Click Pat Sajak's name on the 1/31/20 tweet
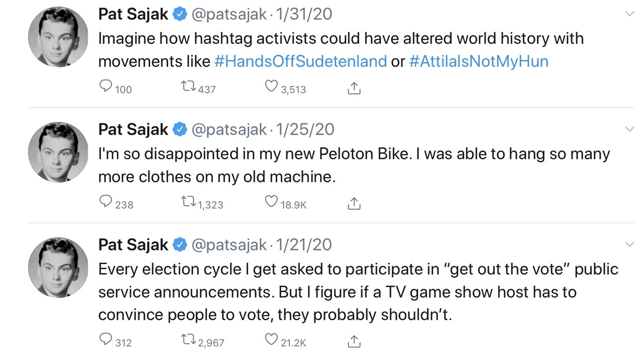 (133, 14)
